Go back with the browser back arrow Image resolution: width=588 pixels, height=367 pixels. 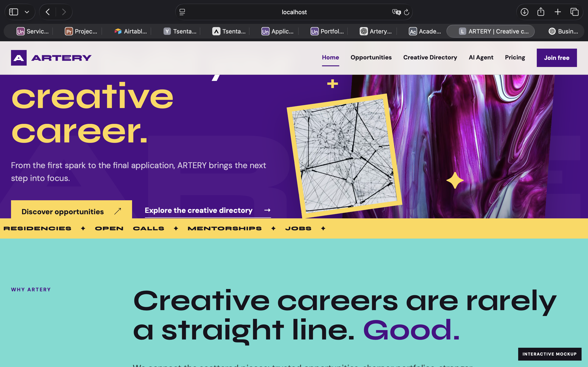48,12
